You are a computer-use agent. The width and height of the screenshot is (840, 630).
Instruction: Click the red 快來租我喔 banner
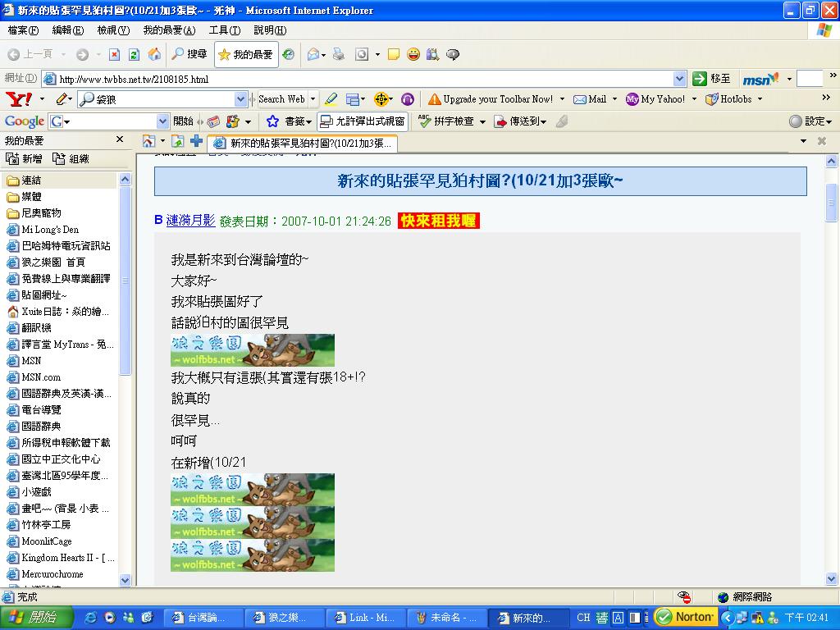tap(438, 221)
